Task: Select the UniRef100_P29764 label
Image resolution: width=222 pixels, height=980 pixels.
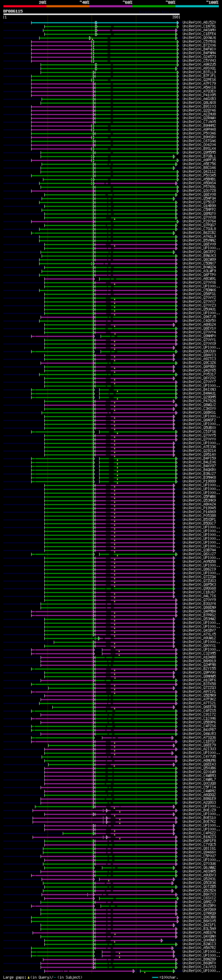Action: point(199,221)
